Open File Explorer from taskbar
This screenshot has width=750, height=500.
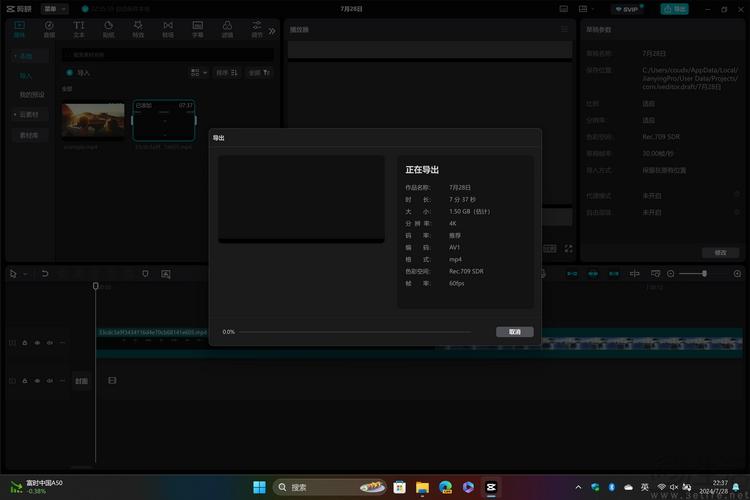[x=422, y=487]
